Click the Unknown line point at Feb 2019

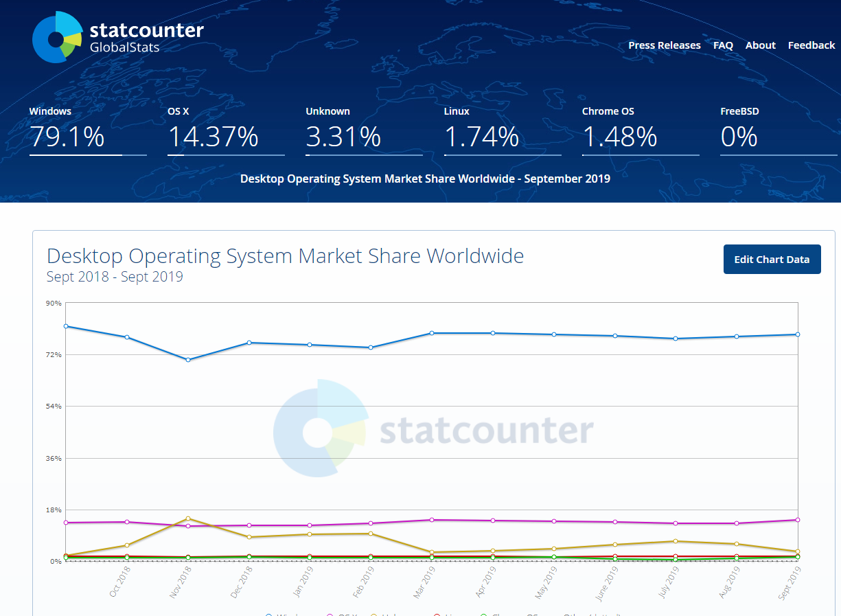coord(371,534)
